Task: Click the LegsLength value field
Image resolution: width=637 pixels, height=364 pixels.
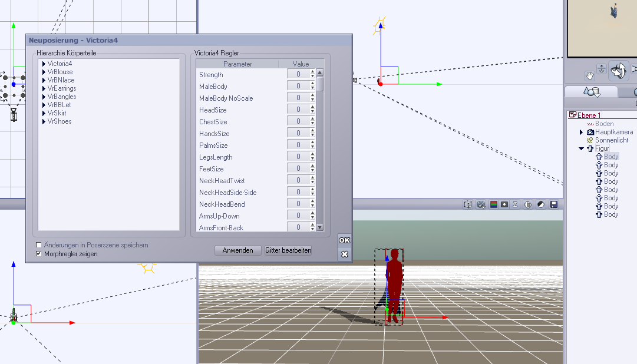Action: [x=298, y=157]
